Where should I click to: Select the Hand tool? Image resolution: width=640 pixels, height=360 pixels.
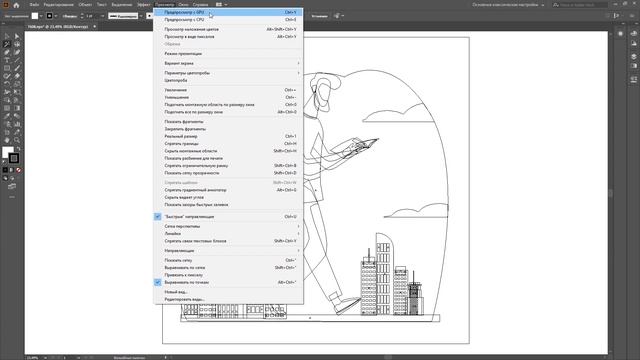click(x=7, y=140)
